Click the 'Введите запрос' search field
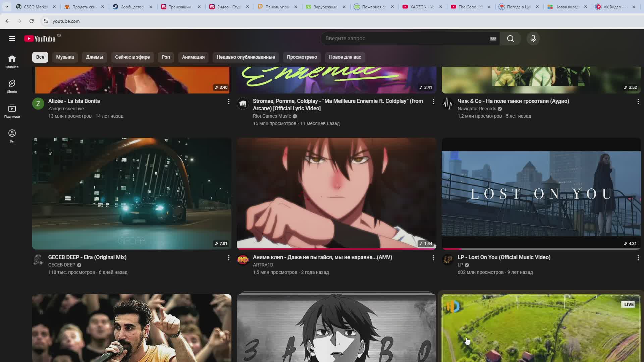 (x=402, y=39)
